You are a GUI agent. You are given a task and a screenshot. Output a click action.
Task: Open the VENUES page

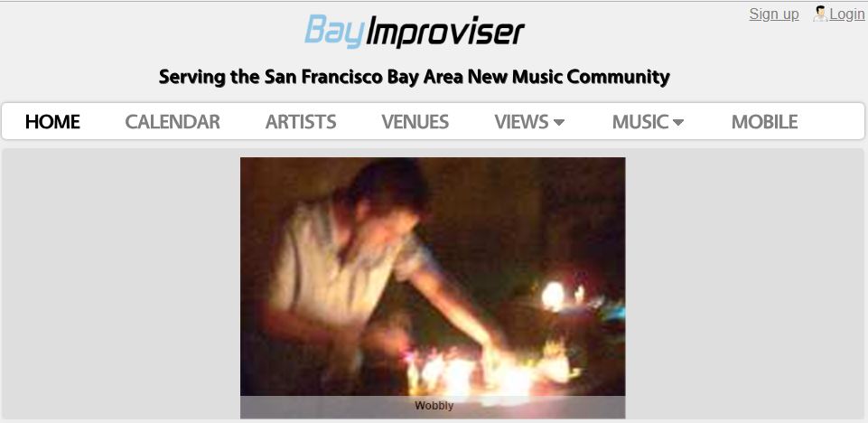point(415,122)
